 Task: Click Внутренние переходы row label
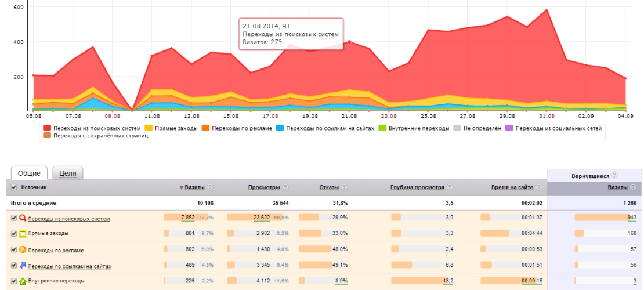56,281
